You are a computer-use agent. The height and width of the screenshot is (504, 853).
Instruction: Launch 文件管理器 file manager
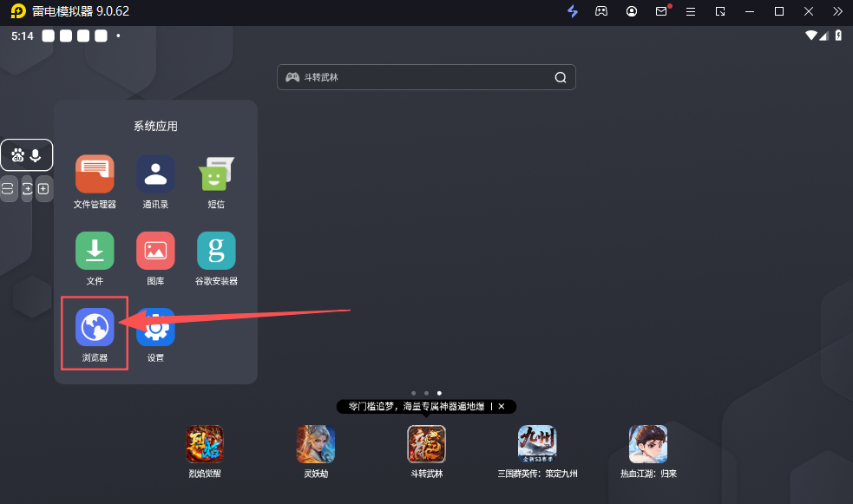click(95, 174)
